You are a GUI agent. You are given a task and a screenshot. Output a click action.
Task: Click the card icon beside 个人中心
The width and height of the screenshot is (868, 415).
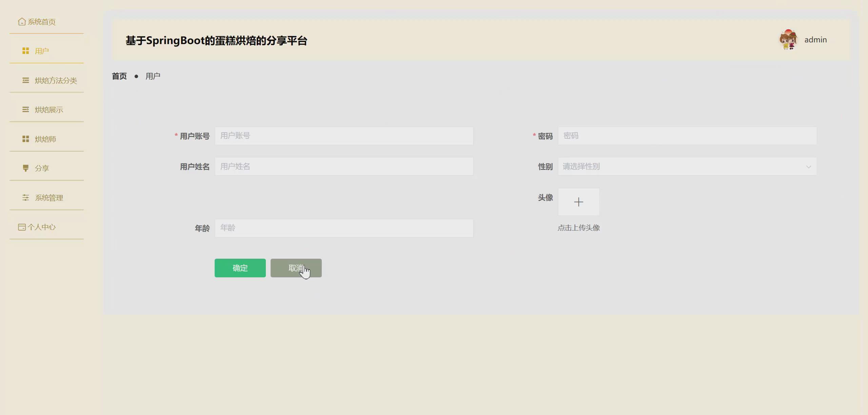[22, 227]
